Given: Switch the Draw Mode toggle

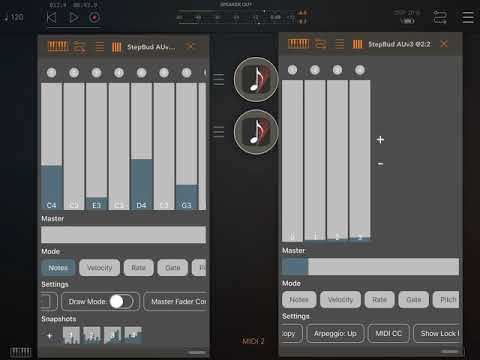Looking at the screenshot, I should pyautogui.click(x=121, y=301).
